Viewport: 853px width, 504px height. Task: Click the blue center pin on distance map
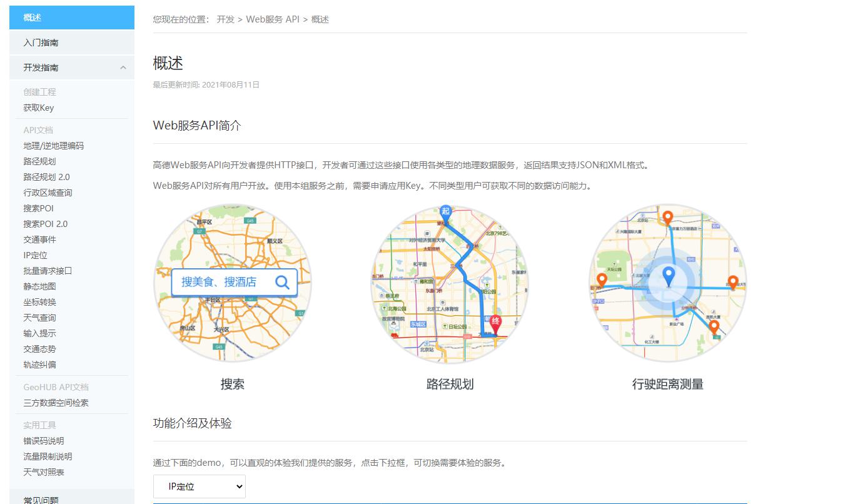pyautogui.click(x=669, y=275)
